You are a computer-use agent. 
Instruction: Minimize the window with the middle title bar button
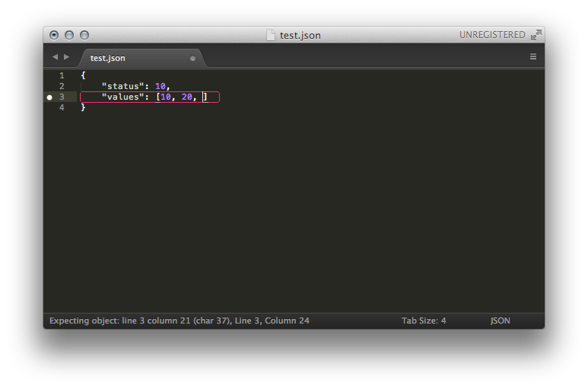pyautogui.click(x=69, y=35)
